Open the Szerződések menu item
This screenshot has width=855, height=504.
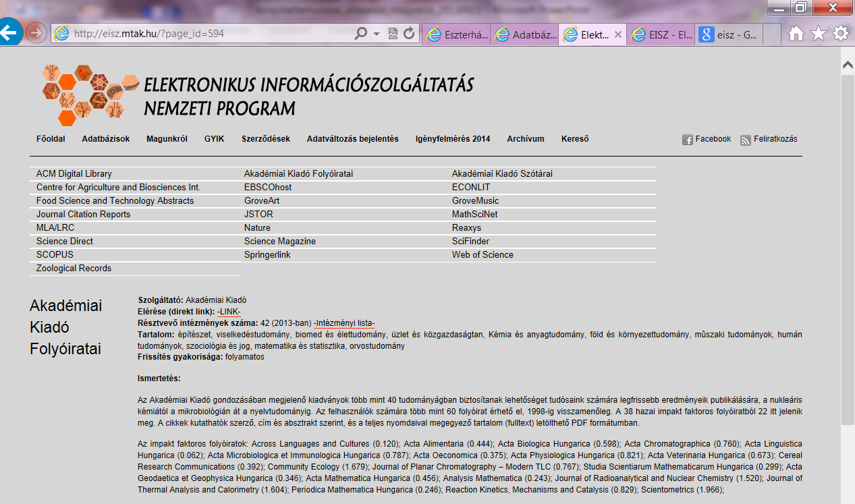pyautogui.click(x=266, y=139)
